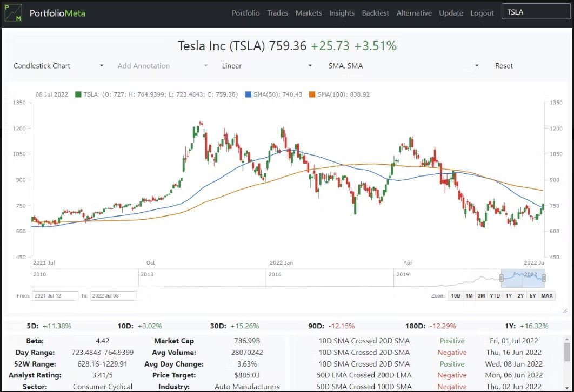Open the Candlestick Chart type dropdown

coord(58,66)
